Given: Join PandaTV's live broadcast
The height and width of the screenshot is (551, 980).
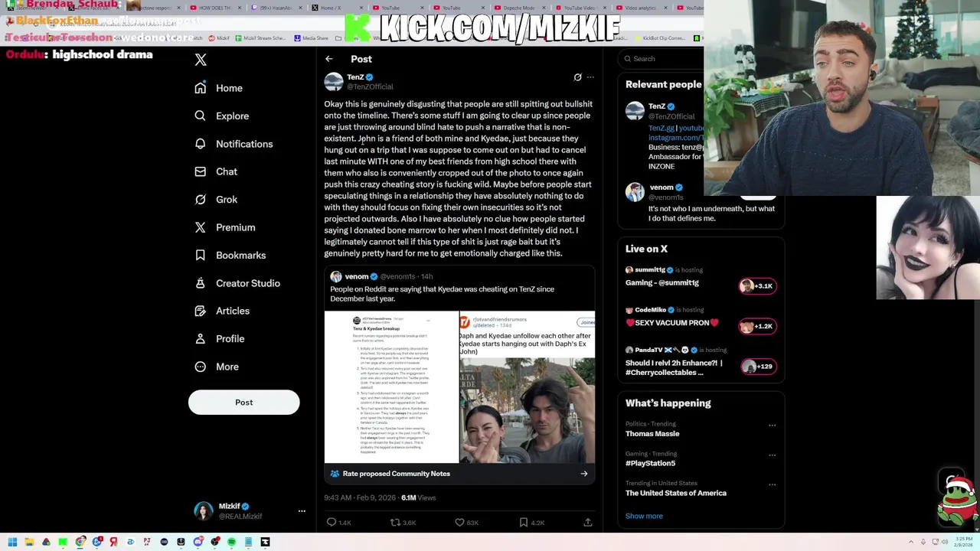Looking at the screenshot, I should (701, 361).
